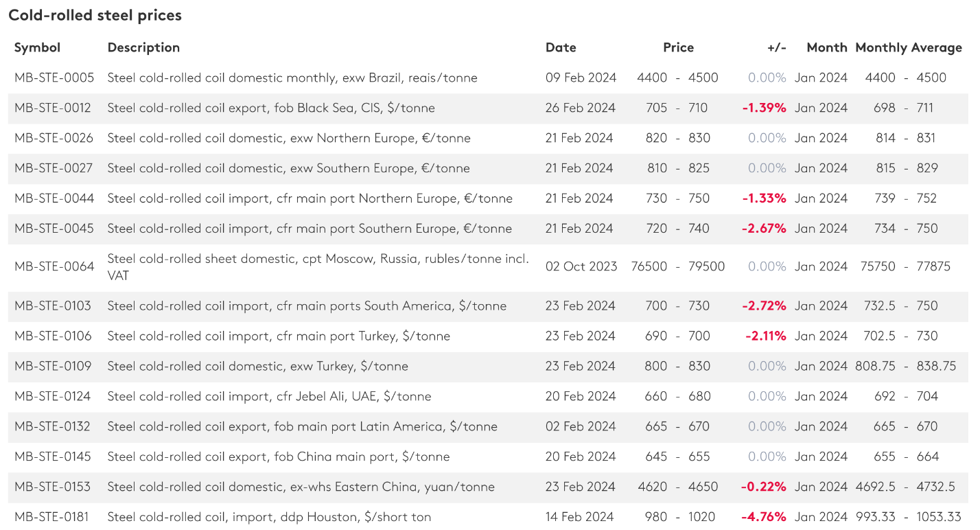Open Steel cold-rolled coil domestic exw Turkey description
This screenshot has height=530, width=980.
coord(257,366)
